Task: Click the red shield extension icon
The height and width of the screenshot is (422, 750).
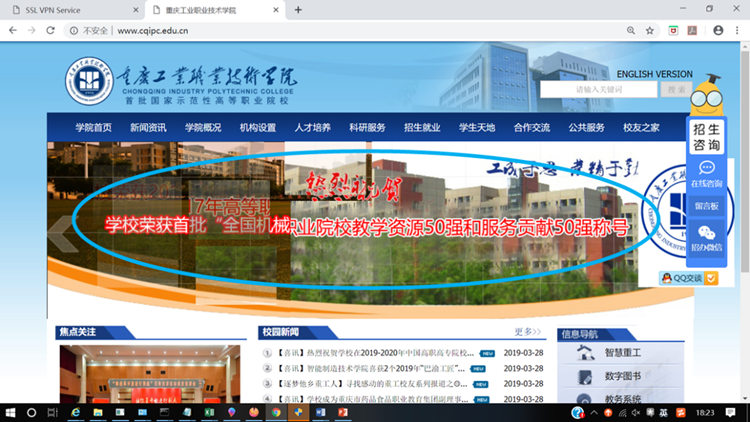Action: click(673, 31)
